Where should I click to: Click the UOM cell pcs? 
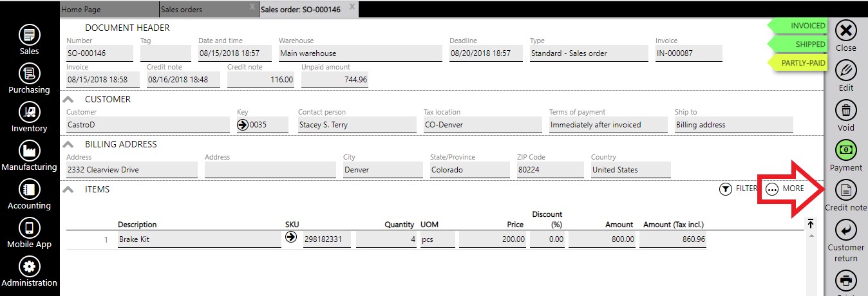pyautogui.click(x=438, y=239)
